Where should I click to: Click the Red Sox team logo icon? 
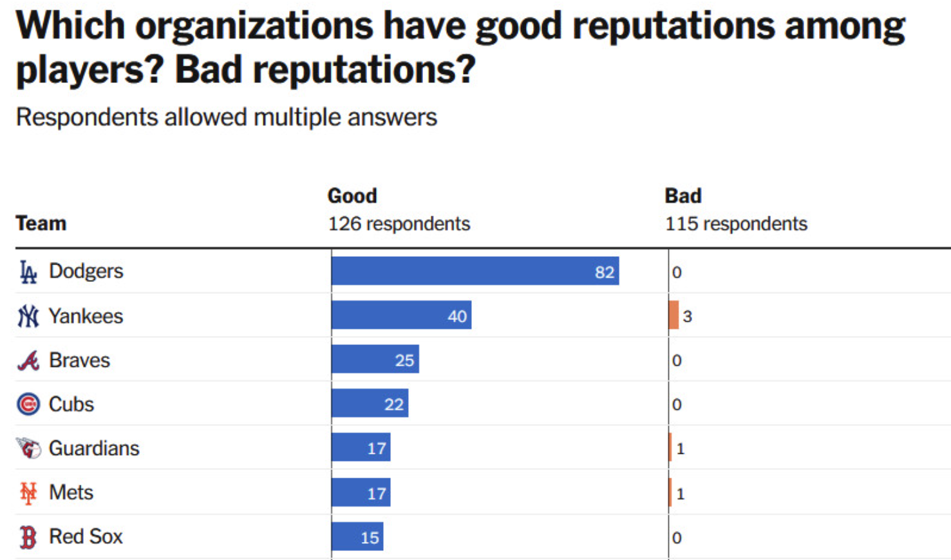28,537
